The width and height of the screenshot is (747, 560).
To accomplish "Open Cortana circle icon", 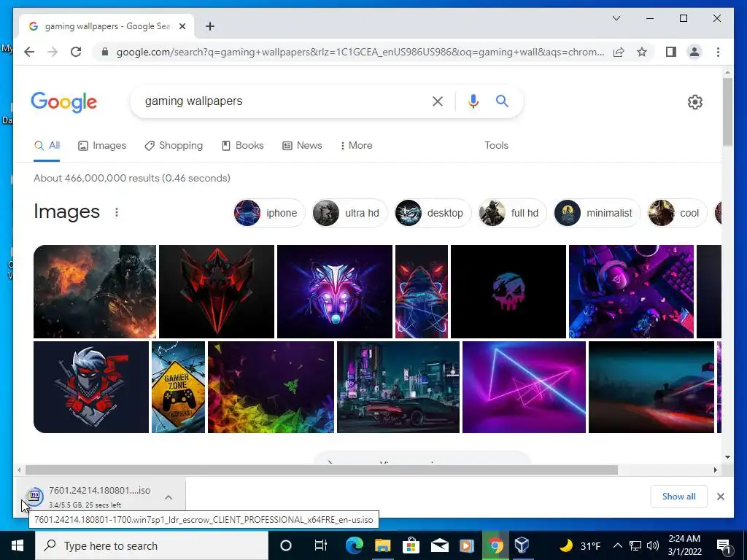I will point(286,545).
